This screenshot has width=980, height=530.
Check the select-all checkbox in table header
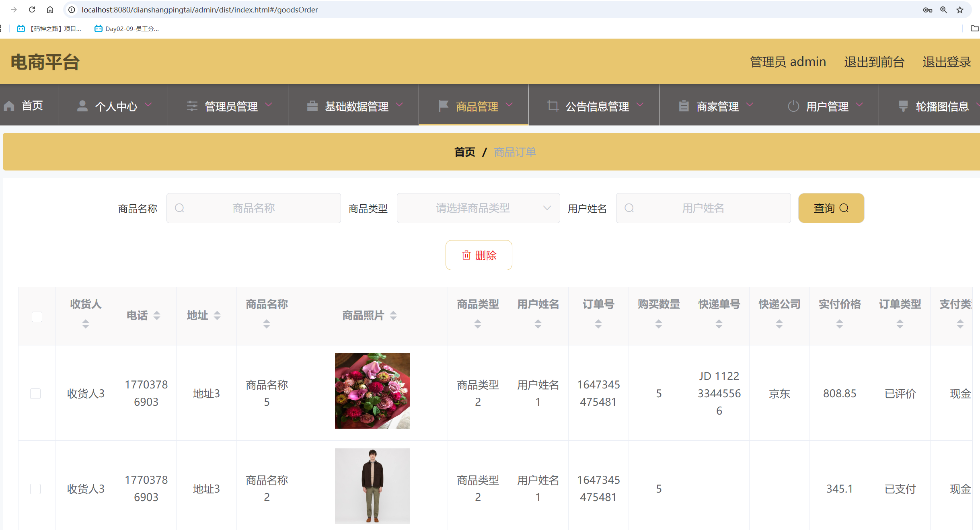point(37,316)
